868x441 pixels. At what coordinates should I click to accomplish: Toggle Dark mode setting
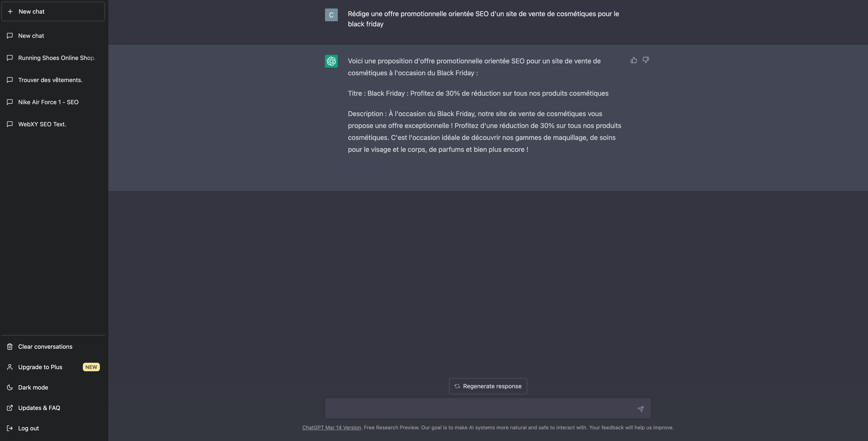click(x=53, y=387)
